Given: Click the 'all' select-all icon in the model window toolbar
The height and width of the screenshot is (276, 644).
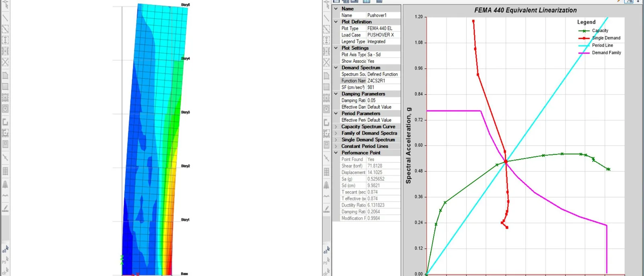Looking at the screenshot, I should 5,249.
